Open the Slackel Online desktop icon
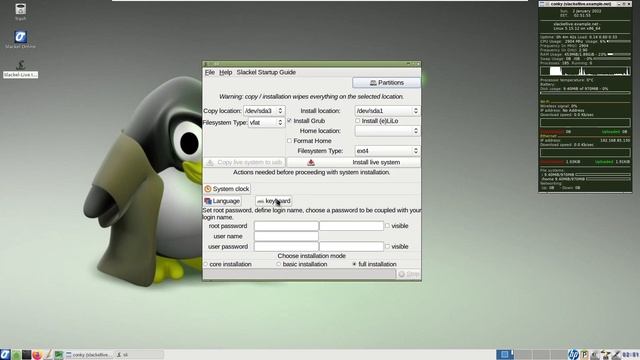The height and width of the screenshot is (360, 640). click(20, 40)
